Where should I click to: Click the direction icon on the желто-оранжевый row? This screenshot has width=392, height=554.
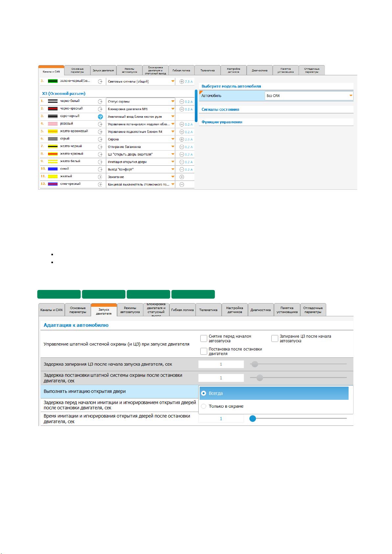click(100, 132)
